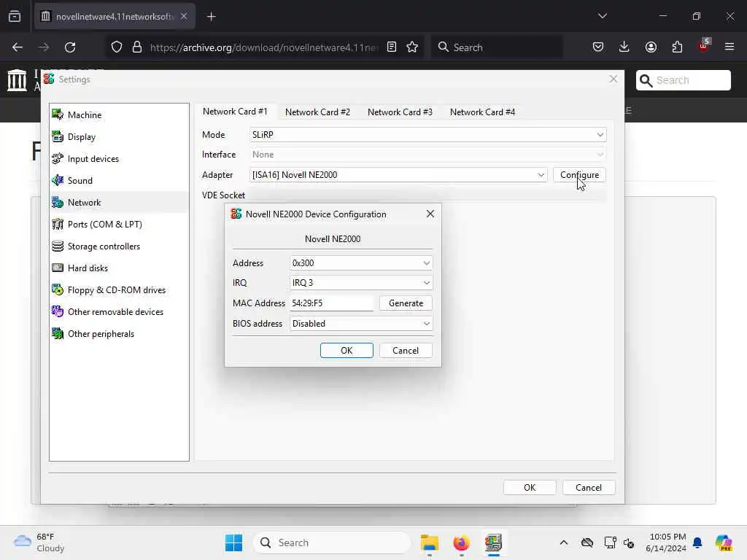Save to Pocket icon

click(x=598, y=47)
